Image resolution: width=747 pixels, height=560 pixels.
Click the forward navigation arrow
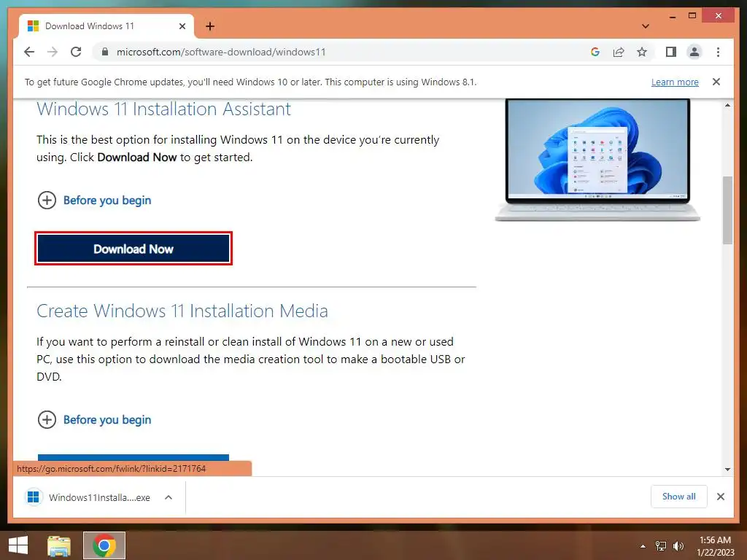coord(53,52)
